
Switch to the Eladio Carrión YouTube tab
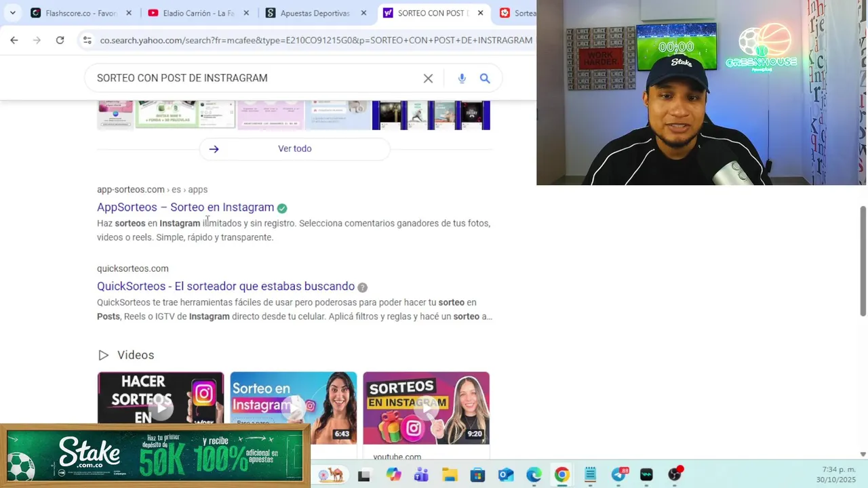point(198,13)
